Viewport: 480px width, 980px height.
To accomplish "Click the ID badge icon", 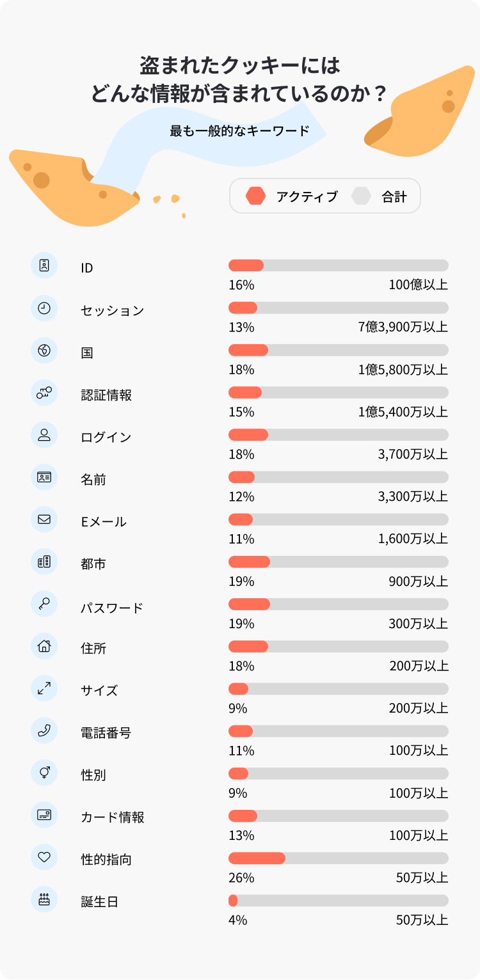I will click(x=44, y=265).
